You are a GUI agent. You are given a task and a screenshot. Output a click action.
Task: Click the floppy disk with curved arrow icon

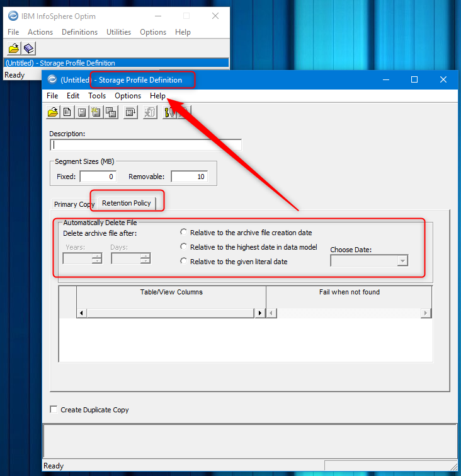(131, 112)
